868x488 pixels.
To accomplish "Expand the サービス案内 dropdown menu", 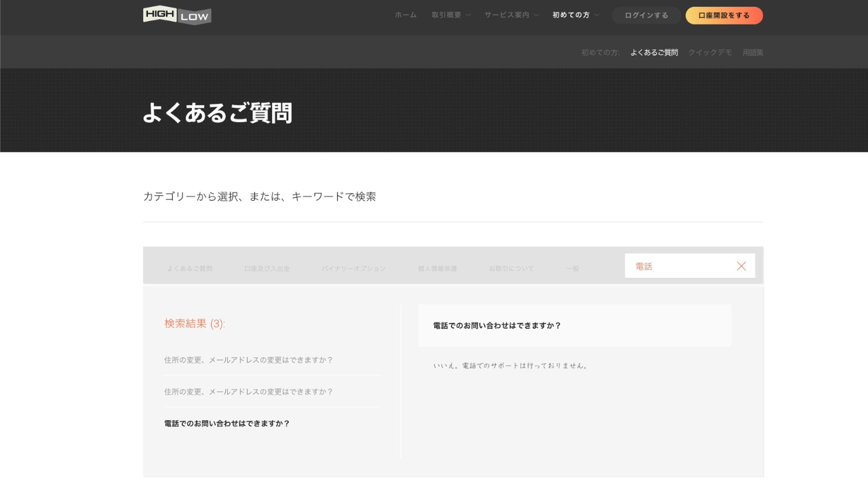I will (x=511, y=15).
